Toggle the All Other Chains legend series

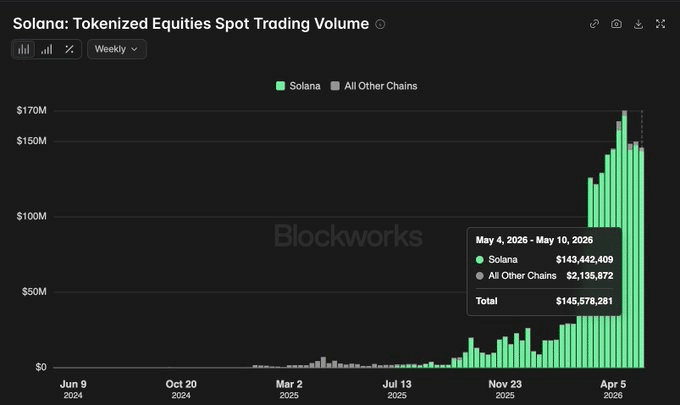[374, 86]
